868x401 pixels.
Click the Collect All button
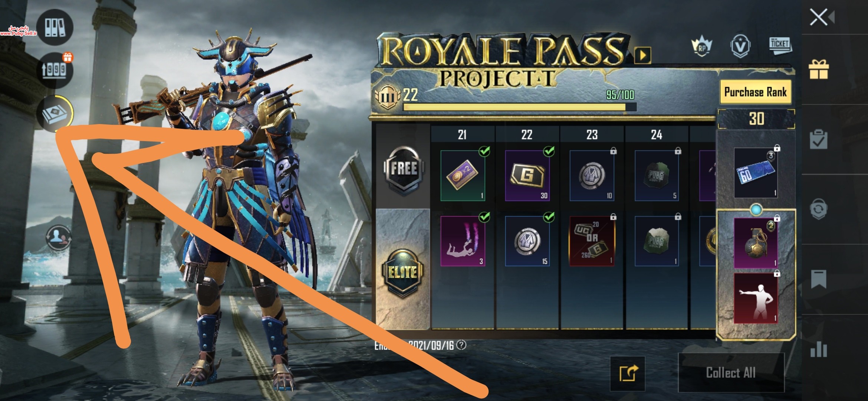731,372
